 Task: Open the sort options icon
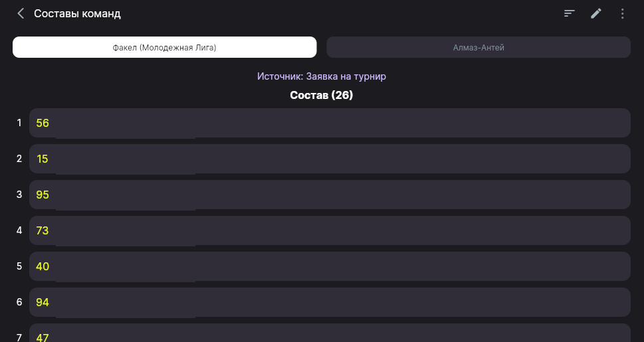pyautogui.click(x=570, y=13)
